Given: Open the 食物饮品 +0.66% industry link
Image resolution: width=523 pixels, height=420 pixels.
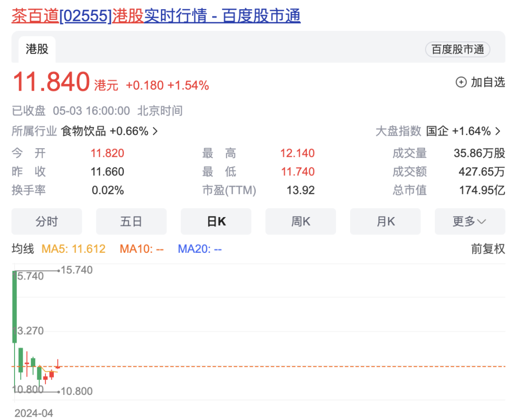Looking at the screenshot, I should [x=105, y=131].
